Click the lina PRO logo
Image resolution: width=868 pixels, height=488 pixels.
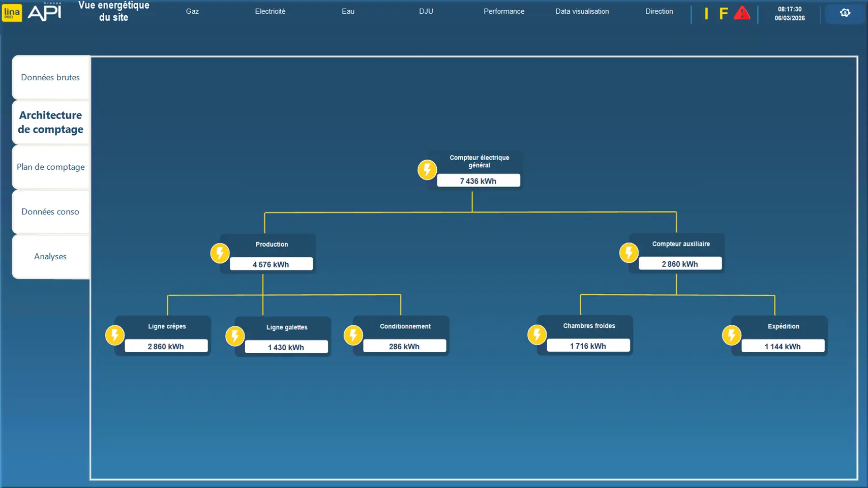12,13
